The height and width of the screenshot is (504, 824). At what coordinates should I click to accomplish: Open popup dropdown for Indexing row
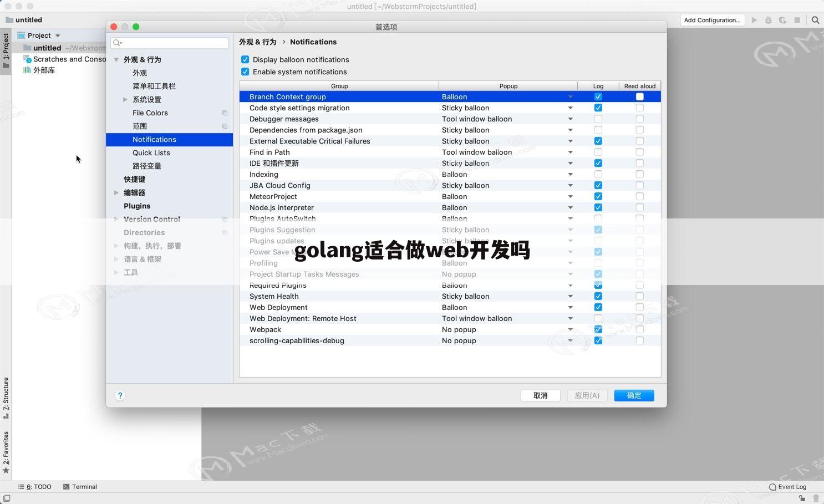tap(570, 175)
